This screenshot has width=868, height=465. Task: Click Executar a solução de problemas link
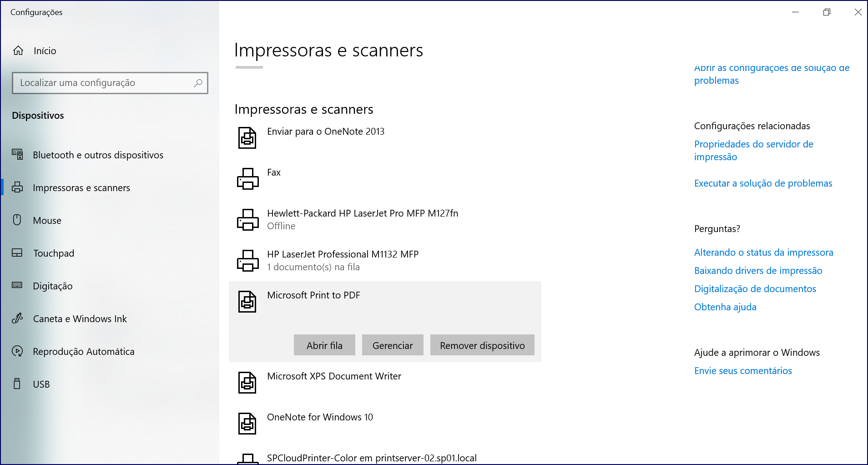point(763,183)
